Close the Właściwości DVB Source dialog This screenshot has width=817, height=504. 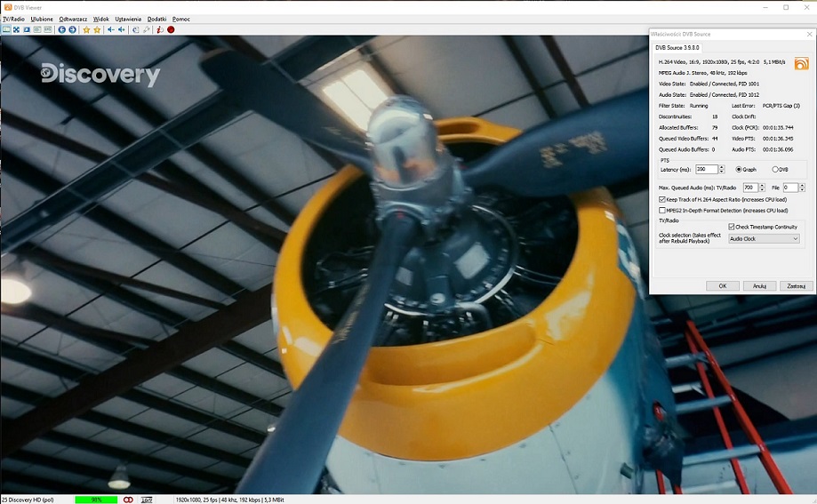click(x=809, y=34)
